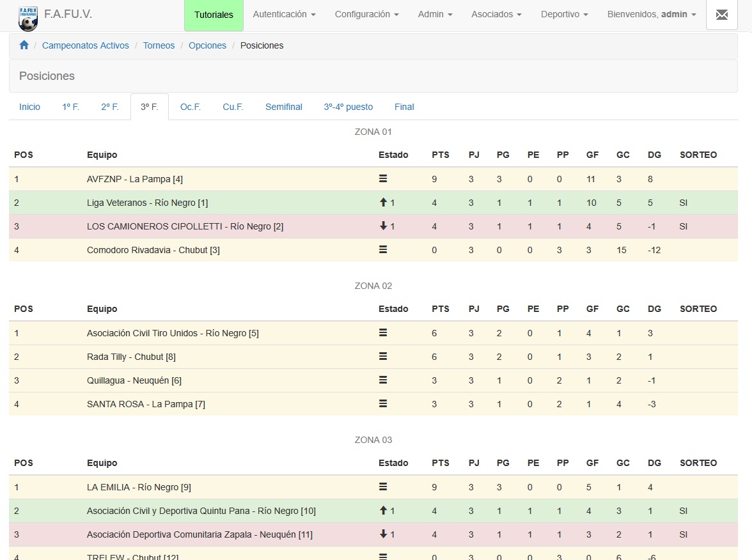
Task: Click the F.A.FU.V. soccer ball logo
Action: click(x=28, y=18)
